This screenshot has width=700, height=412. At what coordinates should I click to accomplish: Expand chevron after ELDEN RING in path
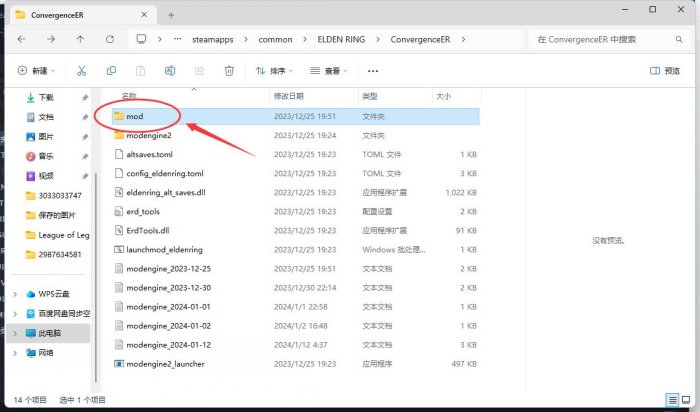tap(378, 39)
